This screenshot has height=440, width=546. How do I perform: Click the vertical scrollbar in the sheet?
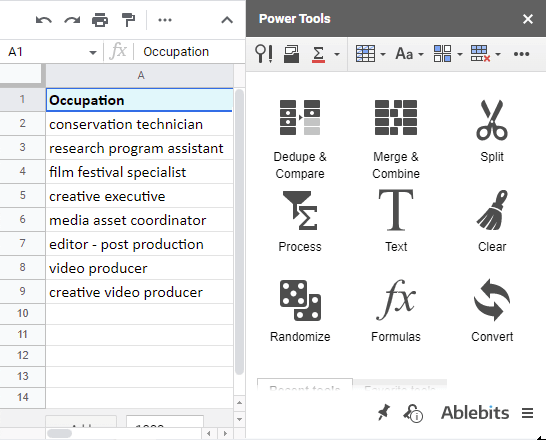(x=239, y=232)
